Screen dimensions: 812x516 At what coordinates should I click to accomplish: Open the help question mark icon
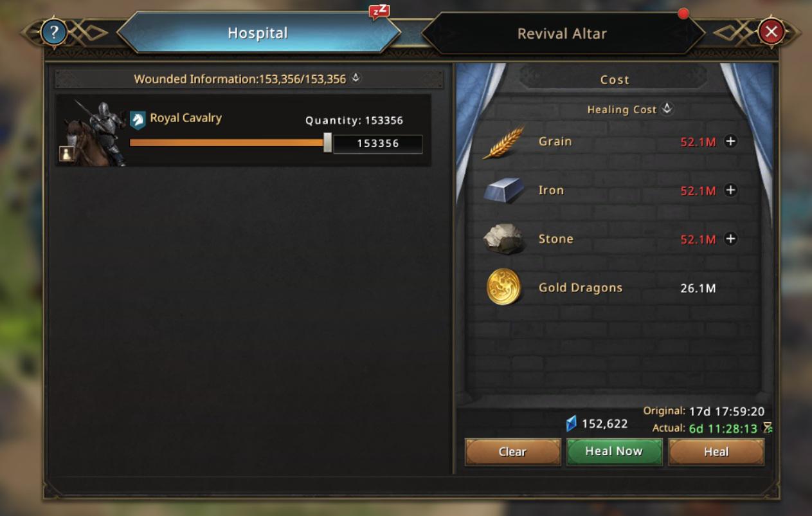[54, 32]
